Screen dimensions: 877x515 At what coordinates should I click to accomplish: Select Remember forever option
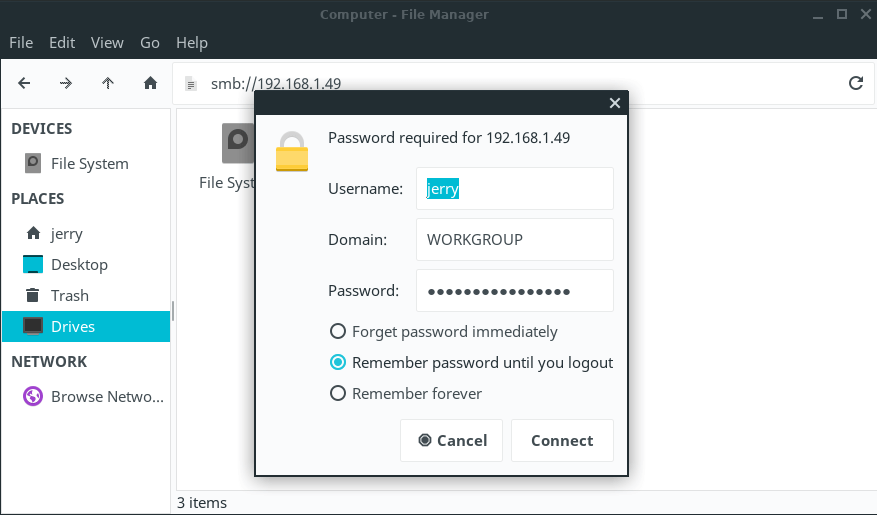[x=338, y=394]
